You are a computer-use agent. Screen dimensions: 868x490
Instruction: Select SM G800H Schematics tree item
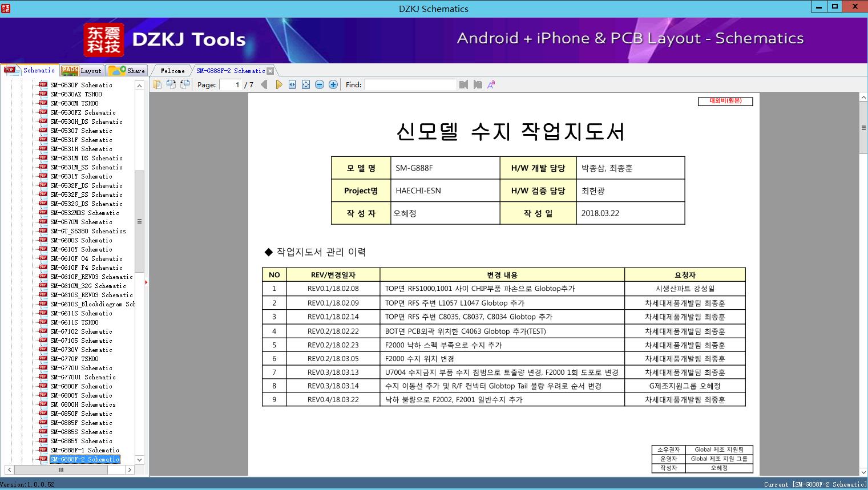[83, 404]
